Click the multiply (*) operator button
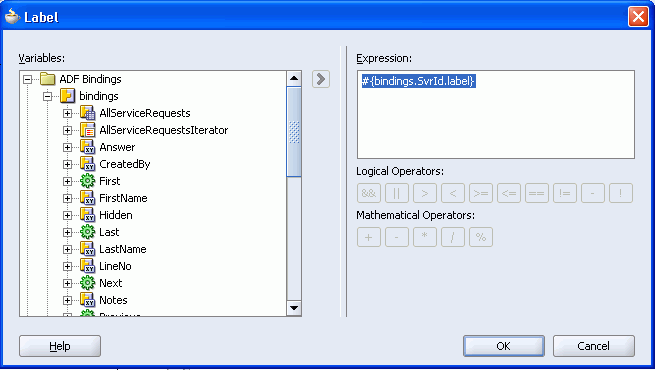Image resolution: width=655 pixels, height=370 pixels. pos(425,237)
